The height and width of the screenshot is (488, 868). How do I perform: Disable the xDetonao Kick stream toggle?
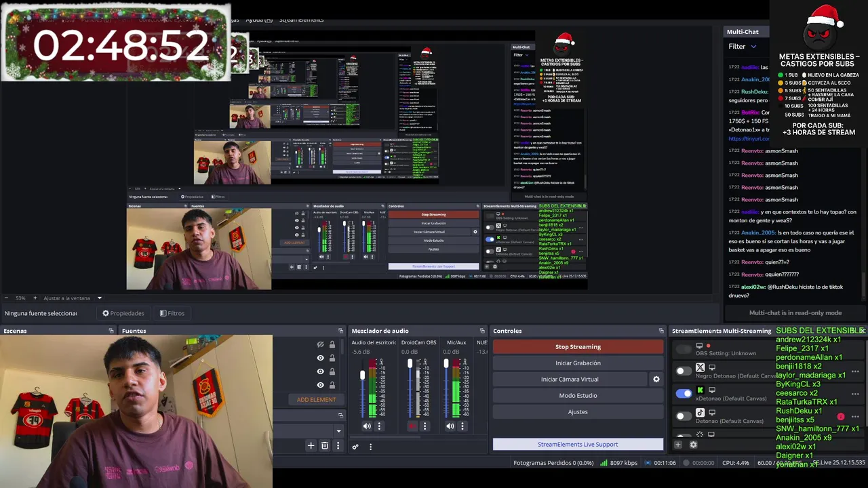[x=684, y=393]
